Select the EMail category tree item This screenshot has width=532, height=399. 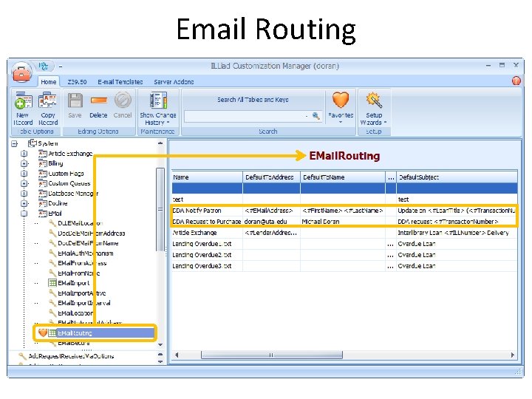[55, 214]
